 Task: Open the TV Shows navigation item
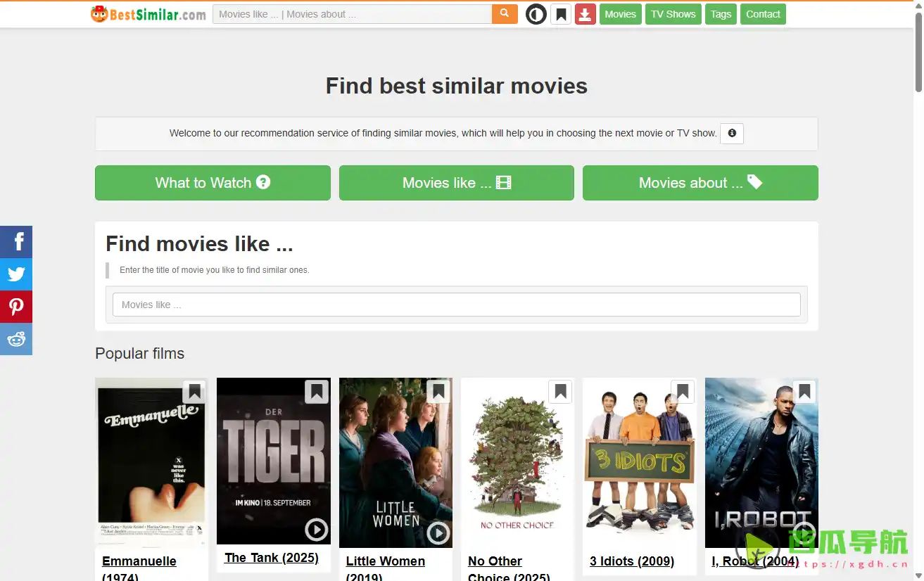click(672, 13)
